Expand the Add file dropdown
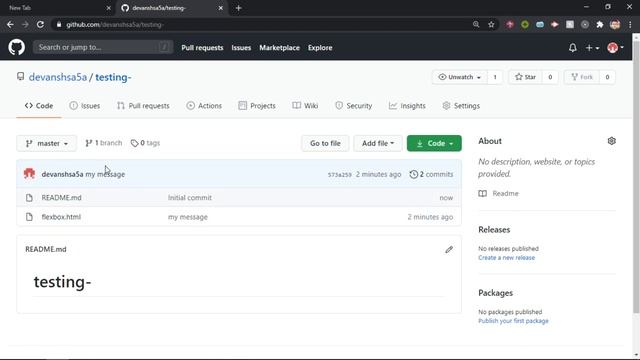Screen dimensions: 640x360 378,143
